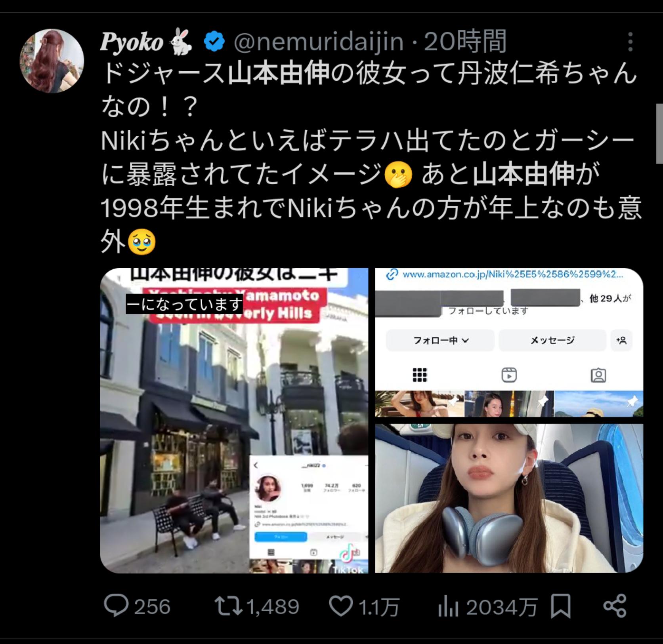Open the @nemuridaijin handle link

coord(319,42)
